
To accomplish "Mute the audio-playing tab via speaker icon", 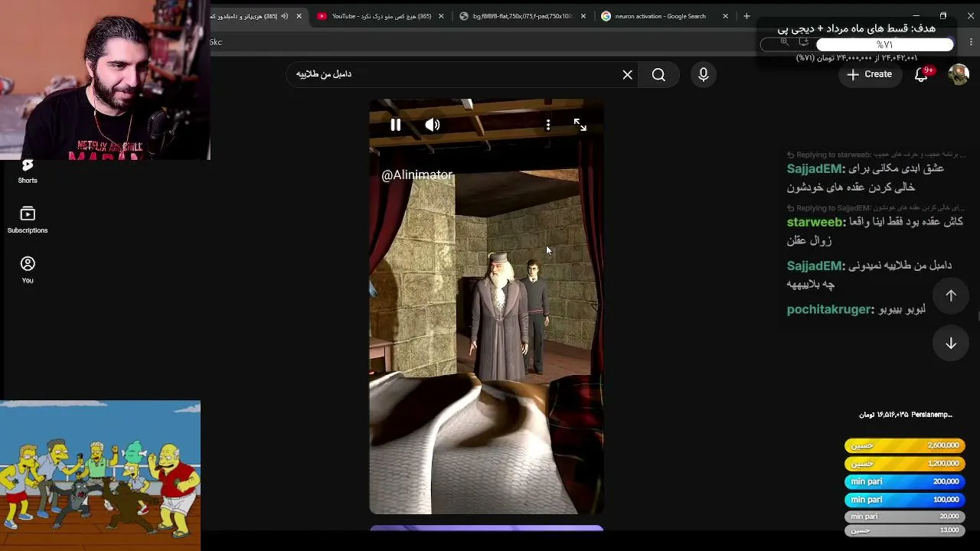I will coord(285,16).
